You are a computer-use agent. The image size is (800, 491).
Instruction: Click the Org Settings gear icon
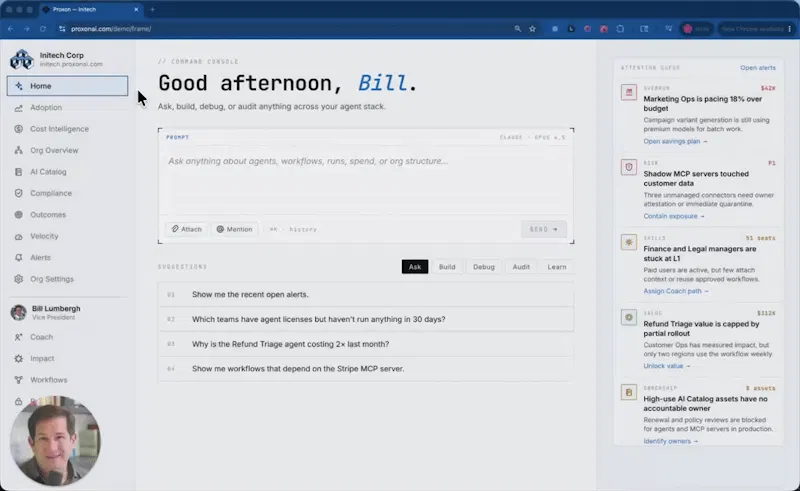(x=18, y=279)
